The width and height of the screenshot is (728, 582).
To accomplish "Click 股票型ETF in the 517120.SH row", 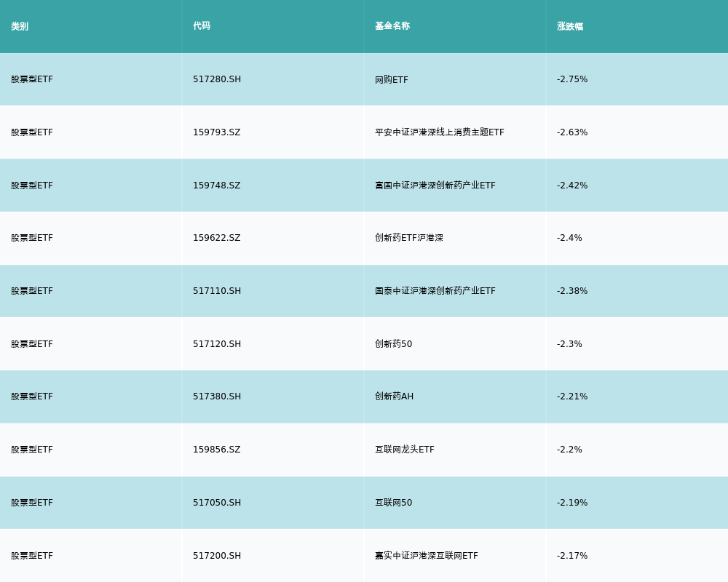I will (x=32, y=344).
